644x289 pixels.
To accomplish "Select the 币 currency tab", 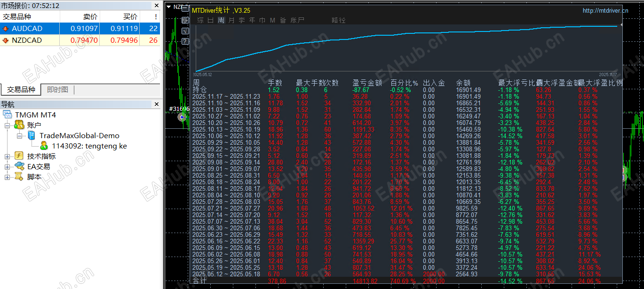I will [x=262, y=20].
